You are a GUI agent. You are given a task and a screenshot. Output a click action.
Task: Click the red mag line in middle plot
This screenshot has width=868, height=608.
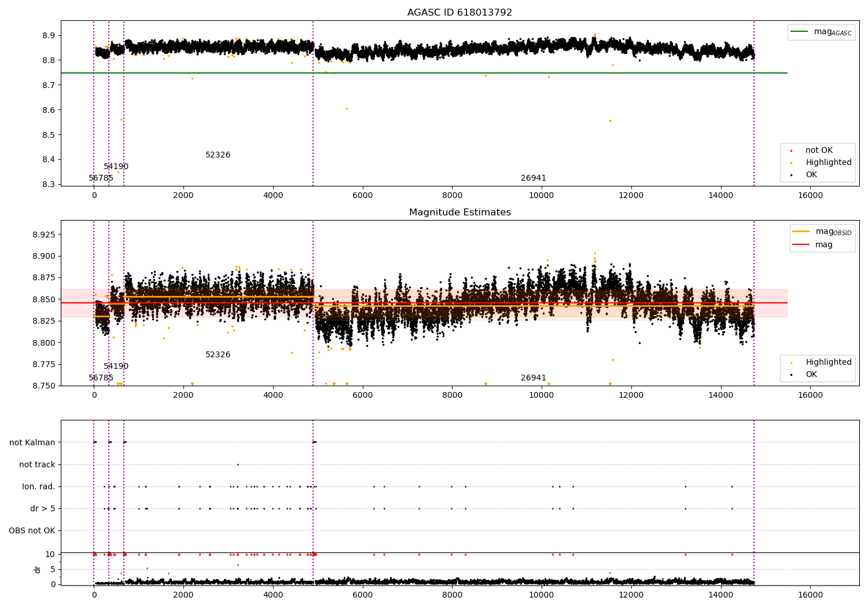tap(424, 303)
